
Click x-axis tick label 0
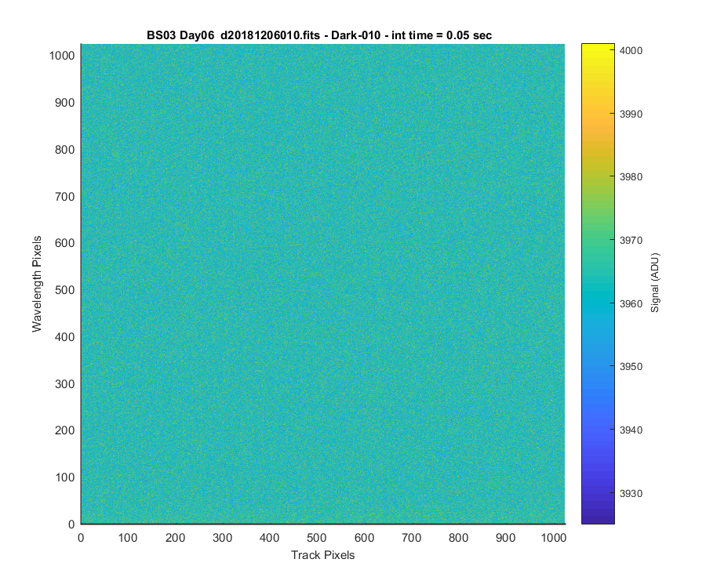[x=81, y=538]
